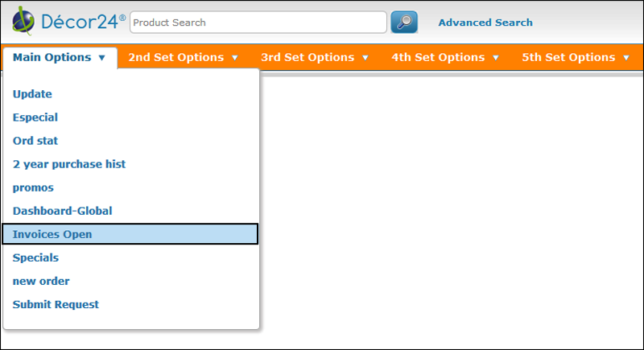Expand the 3rd Set Options dropdown

click(x=315, y=57)
